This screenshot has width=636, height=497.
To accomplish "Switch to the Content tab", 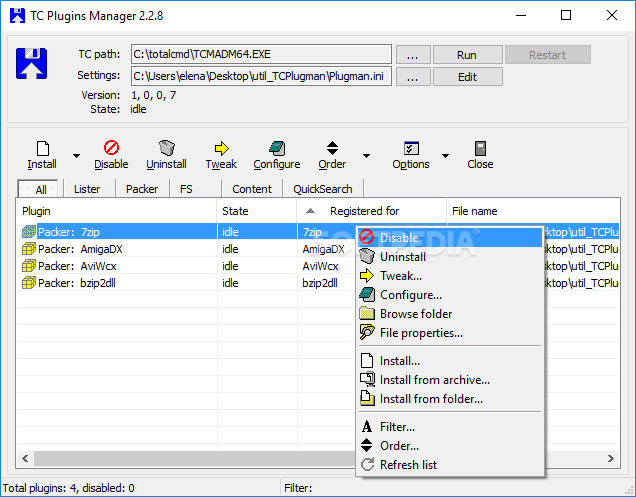I will 252,189.
